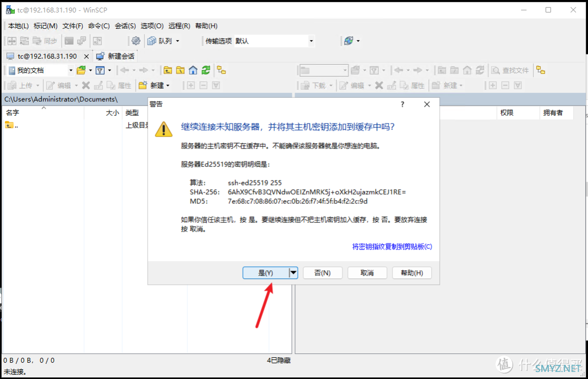Click the warning dialog's question mark help icon
The height and width of the screenshot is (379, 588).
[x=402, y=104]
